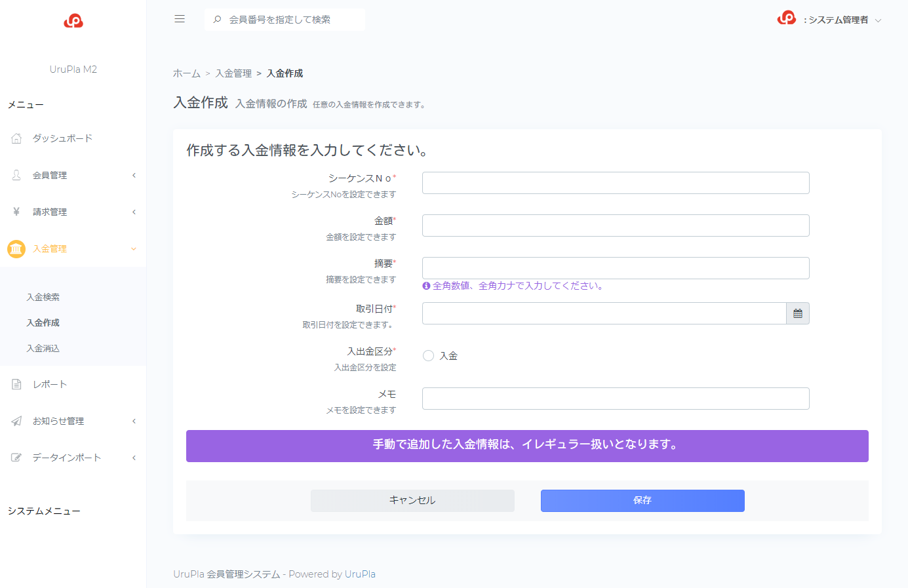Collapse the 入金管理 submenu chevron
Image resolution: width=908 pixels, height=588 pixels.
tap(134, 248)
